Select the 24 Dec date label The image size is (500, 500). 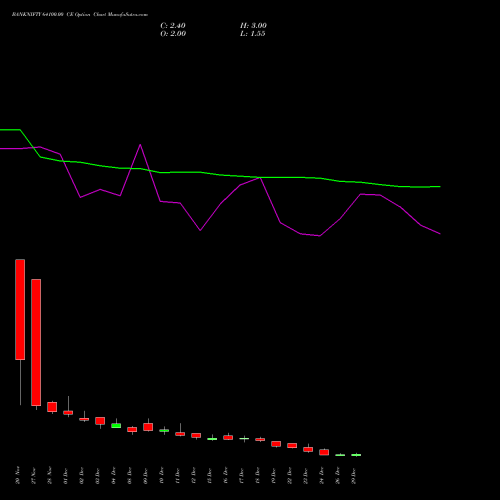322,476
